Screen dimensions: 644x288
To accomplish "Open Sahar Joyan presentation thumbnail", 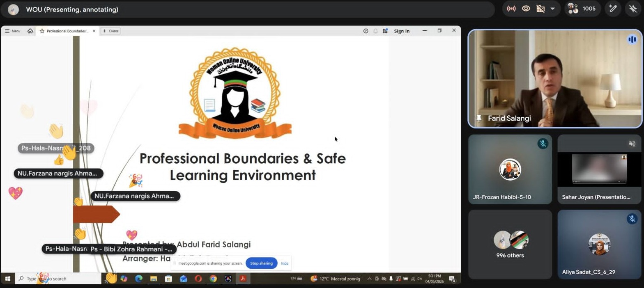I will point(599,169).
